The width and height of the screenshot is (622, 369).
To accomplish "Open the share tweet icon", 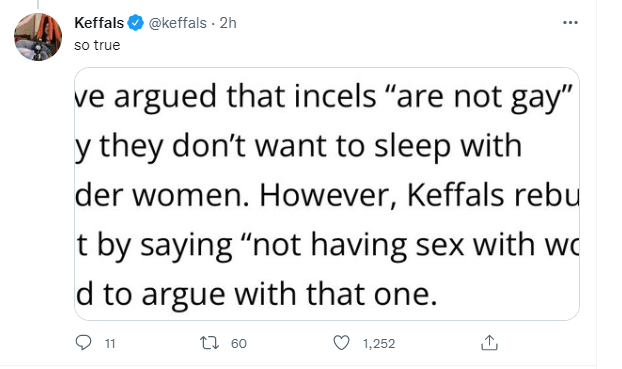I will pos(489,343).
